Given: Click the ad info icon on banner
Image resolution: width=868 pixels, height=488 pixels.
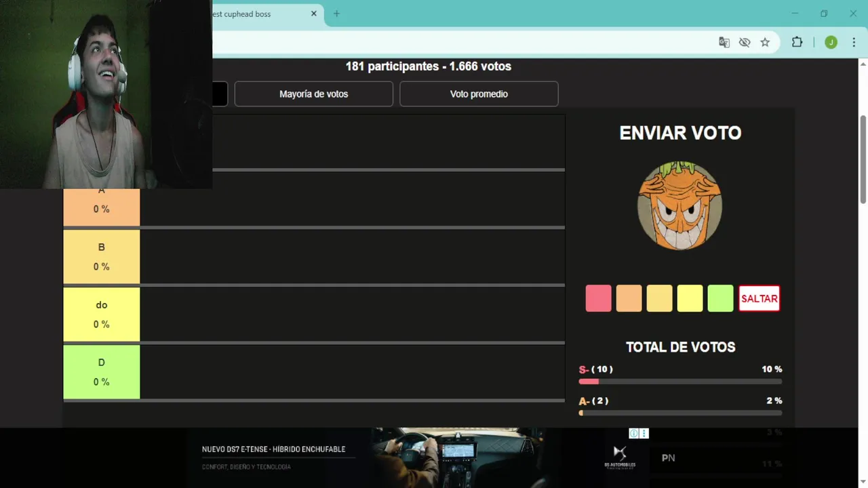Looking at the screenshot, I should pyautogui.click(x=633, y=433).
